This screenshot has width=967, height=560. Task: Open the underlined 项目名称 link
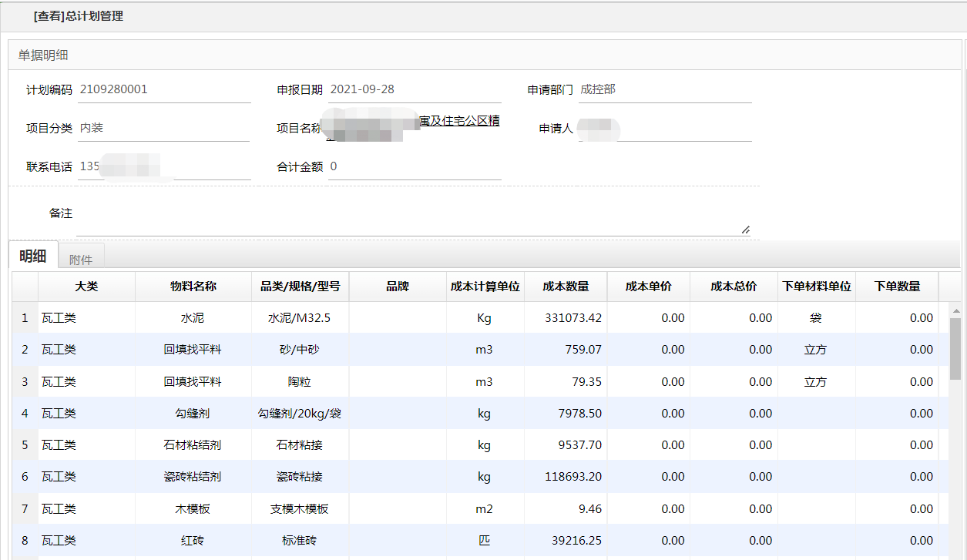[x=459, y=121]
